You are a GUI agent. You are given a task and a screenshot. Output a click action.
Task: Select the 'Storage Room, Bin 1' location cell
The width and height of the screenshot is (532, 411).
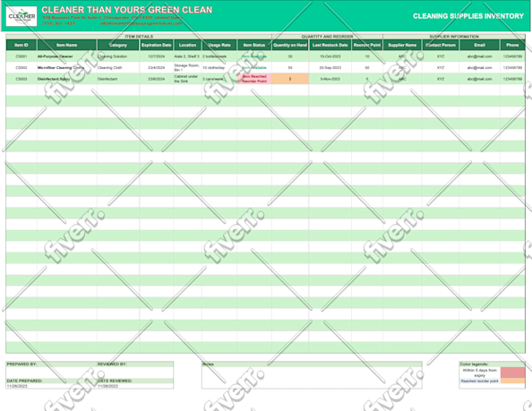187,67
